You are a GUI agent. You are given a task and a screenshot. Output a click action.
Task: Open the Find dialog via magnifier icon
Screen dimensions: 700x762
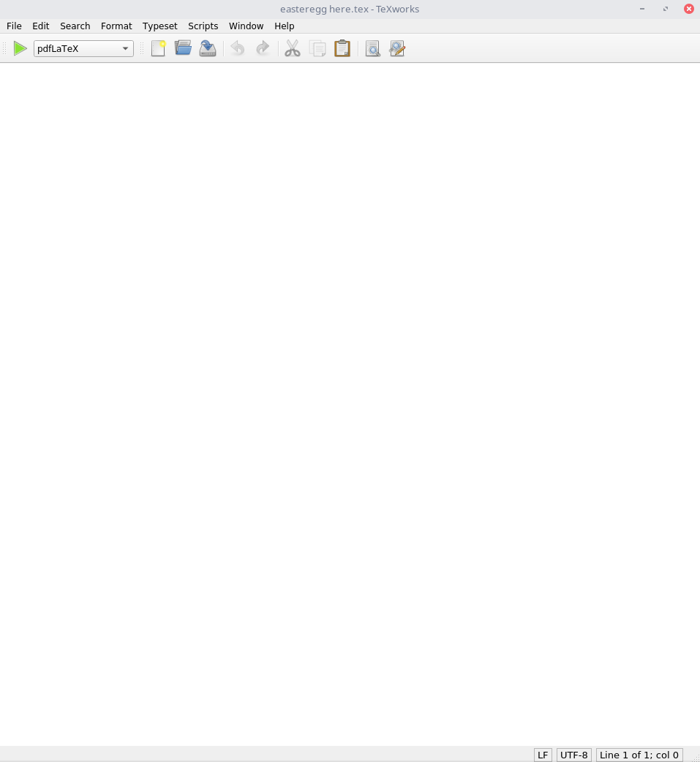[372, 49]
